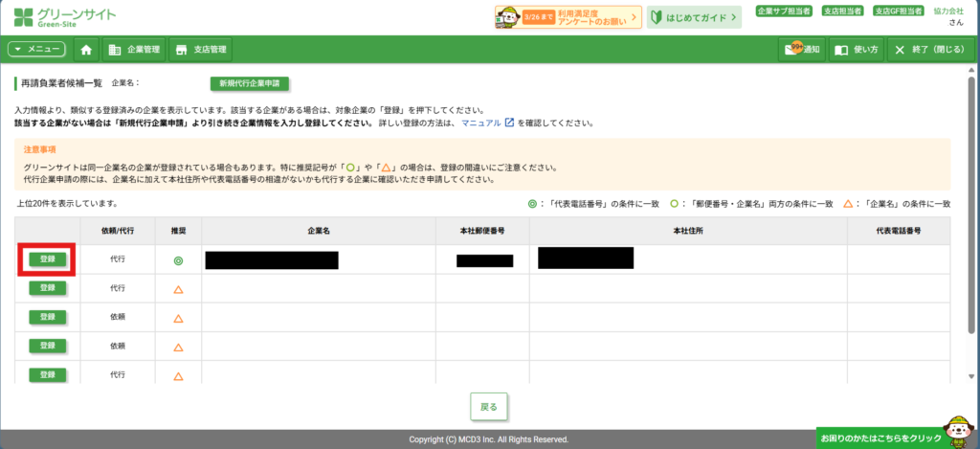Viewport: 980px width, 449px height.
Task: Open the 通知 notifications mail icon
Action: point(802,50)
